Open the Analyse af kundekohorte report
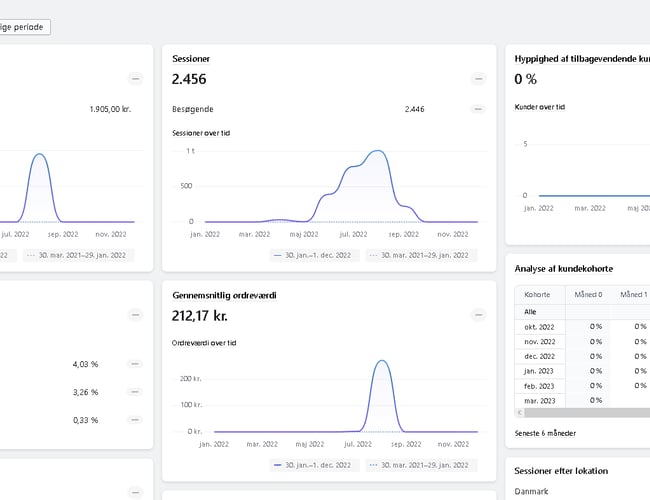 point(563,269)
